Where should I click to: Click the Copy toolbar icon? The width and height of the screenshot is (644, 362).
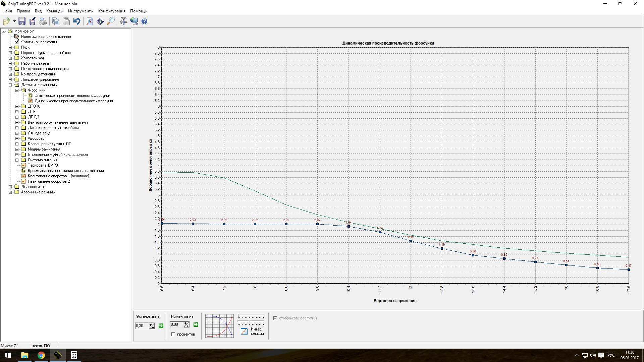tap(56, 21)
